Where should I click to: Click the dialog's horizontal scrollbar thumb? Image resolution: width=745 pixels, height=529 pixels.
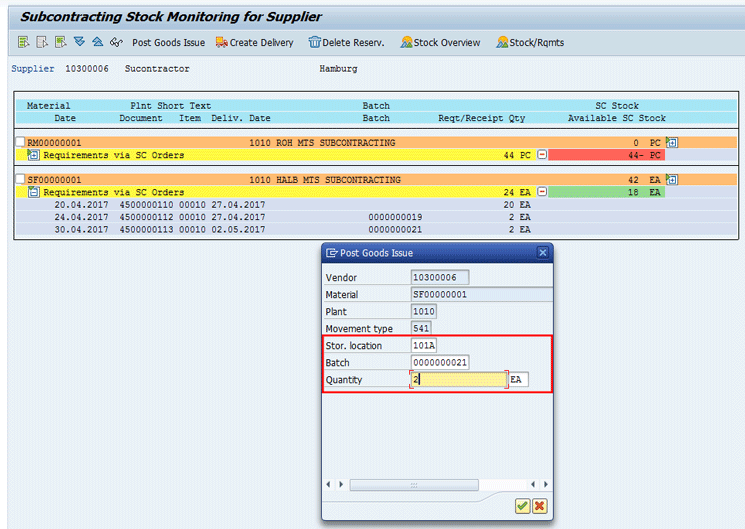click(414, 485)
